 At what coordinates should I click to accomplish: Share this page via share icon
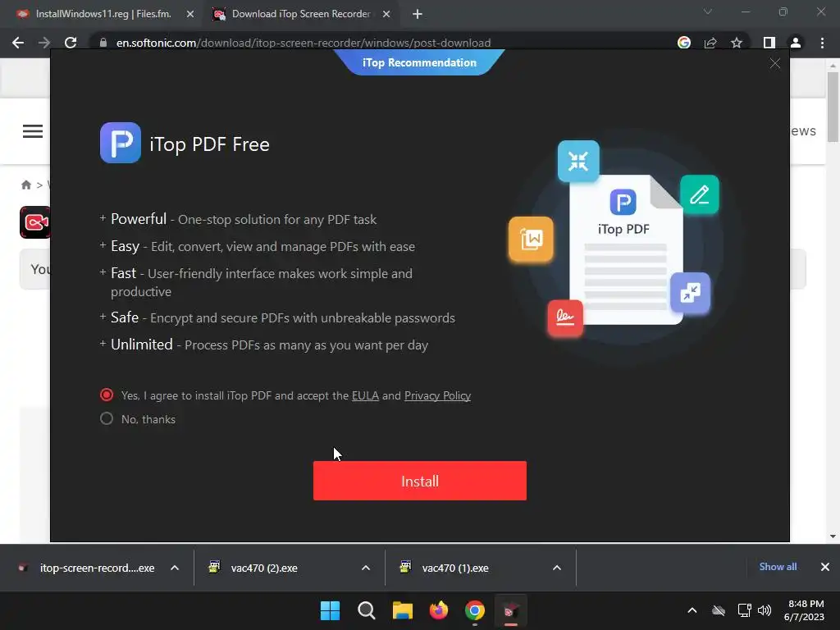pos(710,43)
